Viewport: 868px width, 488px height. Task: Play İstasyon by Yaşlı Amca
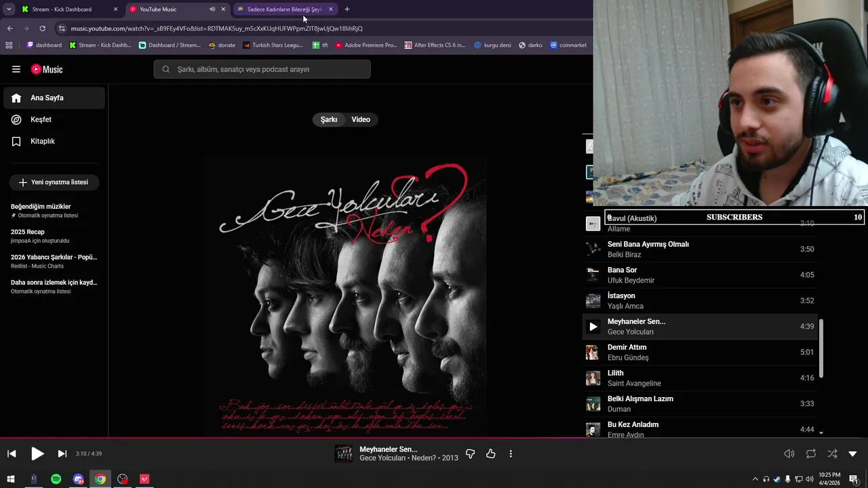(x=701, y=300)
